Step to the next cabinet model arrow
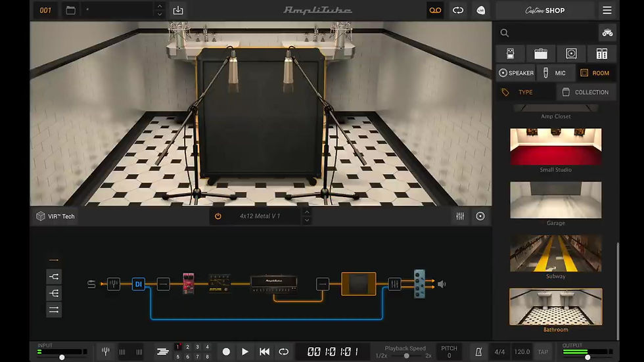 (x=306, y=220)
